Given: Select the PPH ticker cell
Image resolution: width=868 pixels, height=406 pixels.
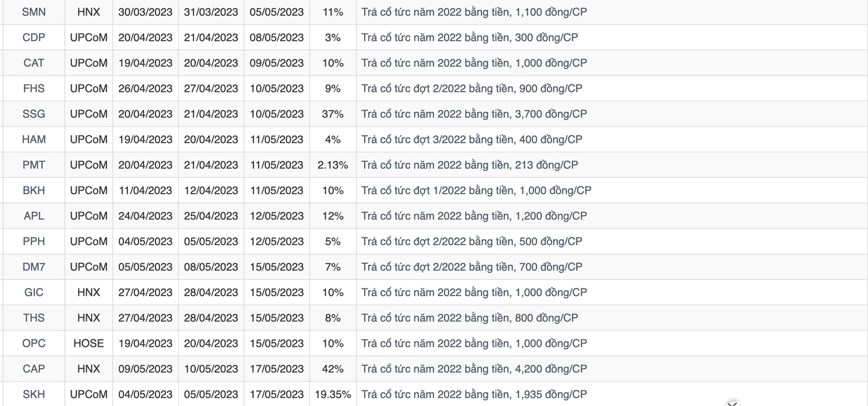Looking at the screenshot, I should pyautogui.click(x=34, y=242).
